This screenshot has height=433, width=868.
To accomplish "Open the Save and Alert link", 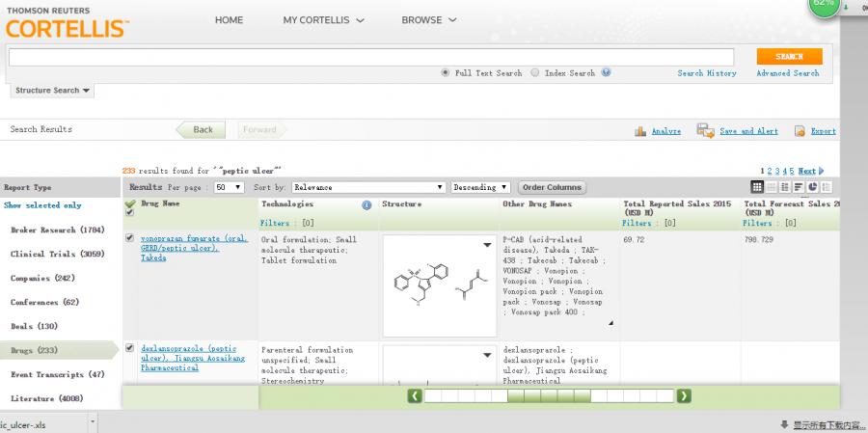I will [x=748, y=131].
